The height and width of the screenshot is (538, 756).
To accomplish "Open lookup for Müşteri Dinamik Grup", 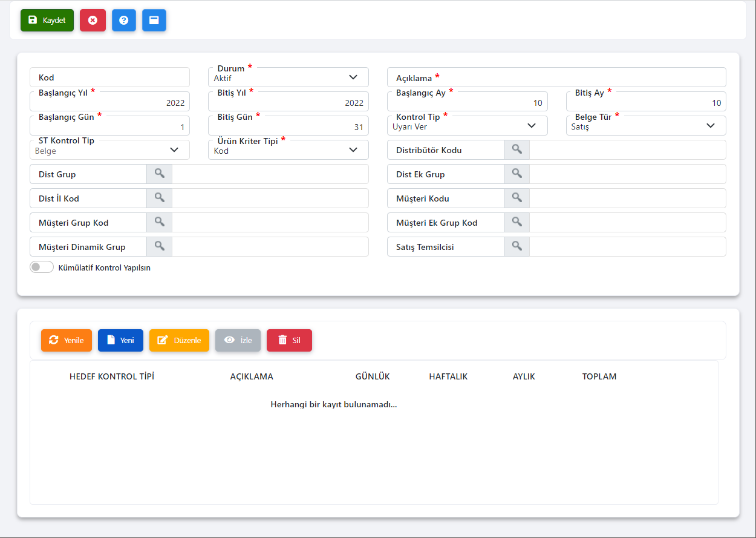I will [x=159, y=246].
